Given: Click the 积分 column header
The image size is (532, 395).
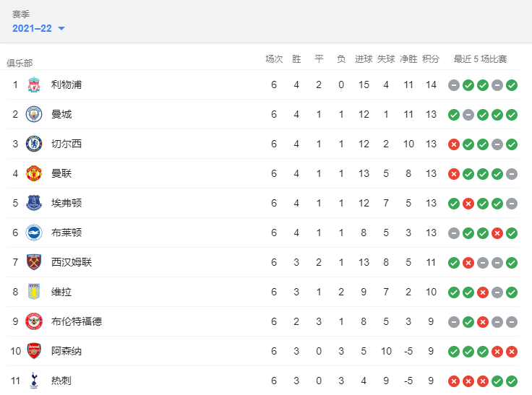Looking at the screenshot, I should (431, 59).
